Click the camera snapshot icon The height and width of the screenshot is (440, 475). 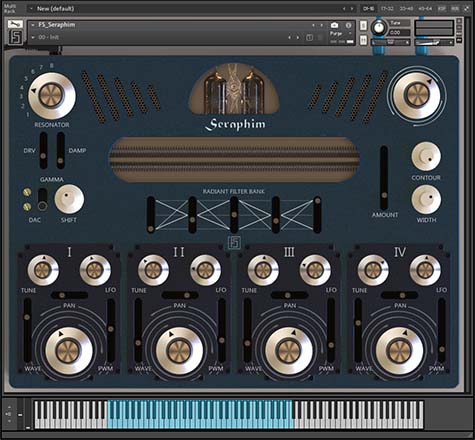[334, 25]
